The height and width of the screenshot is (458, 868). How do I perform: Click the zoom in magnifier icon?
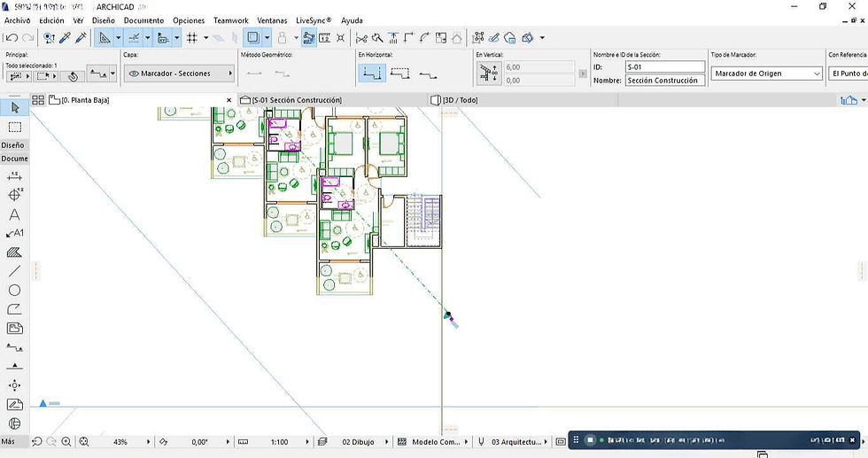(x=66, y=441)
